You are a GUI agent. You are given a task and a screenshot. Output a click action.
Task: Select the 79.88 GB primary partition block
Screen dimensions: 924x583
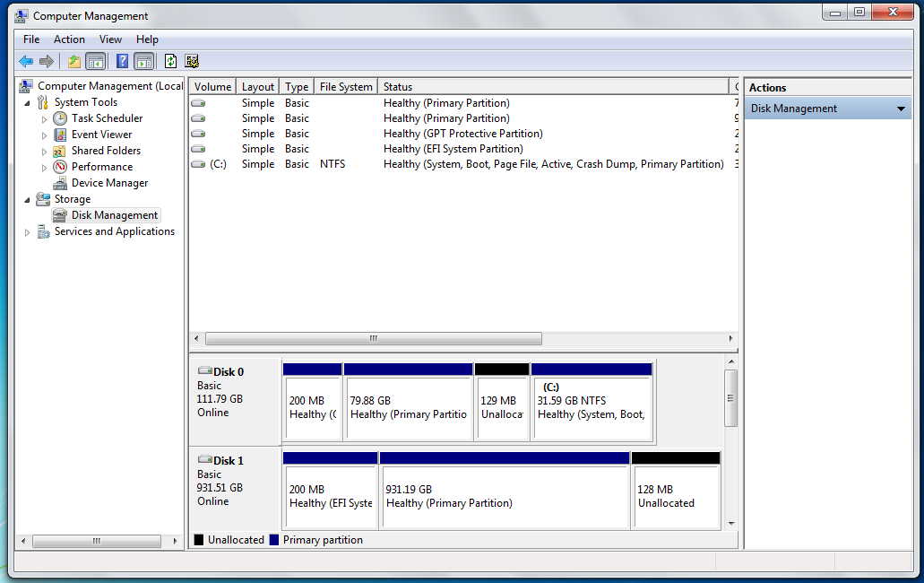[x=409, y=402]
